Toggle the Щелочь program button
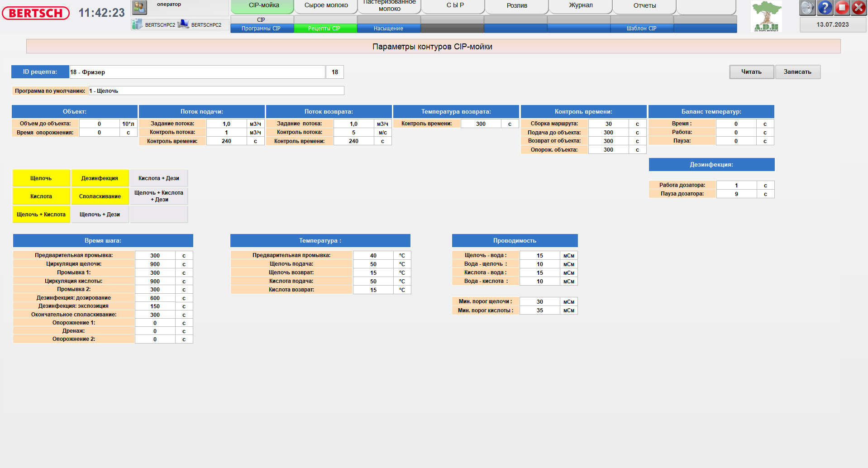This screenshot has height=468, width=868. [x=41, y=178]
